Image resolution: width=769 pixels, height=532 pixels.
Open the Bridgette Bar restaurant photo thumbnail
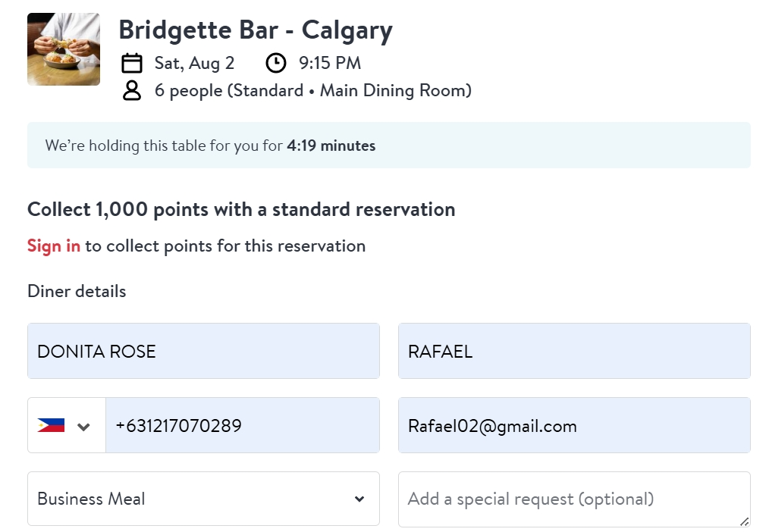coord(64,49)
